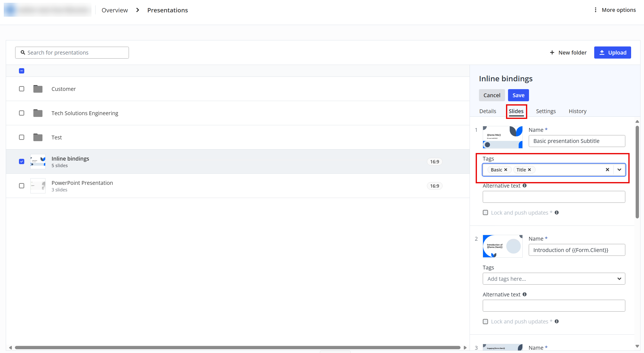Open the Test folder row
Screen dimensions: 644x353
tap(238, 137)
